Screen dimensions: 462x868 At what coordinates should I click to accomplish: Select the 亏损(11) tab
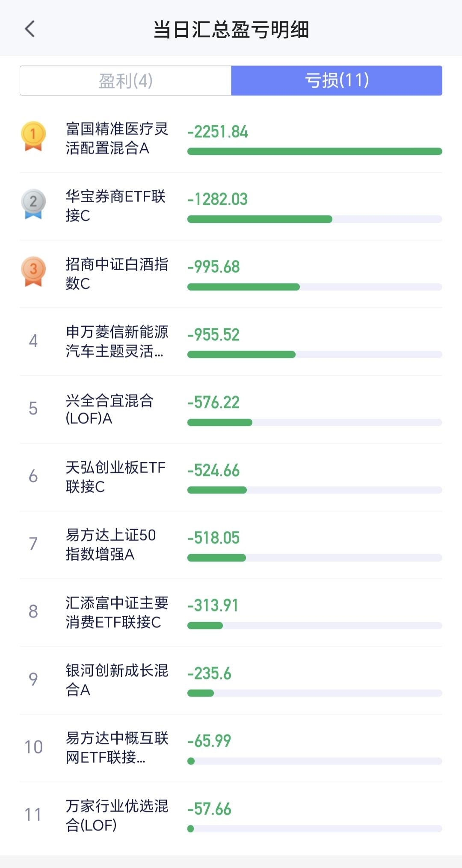(x=337, y=80)
